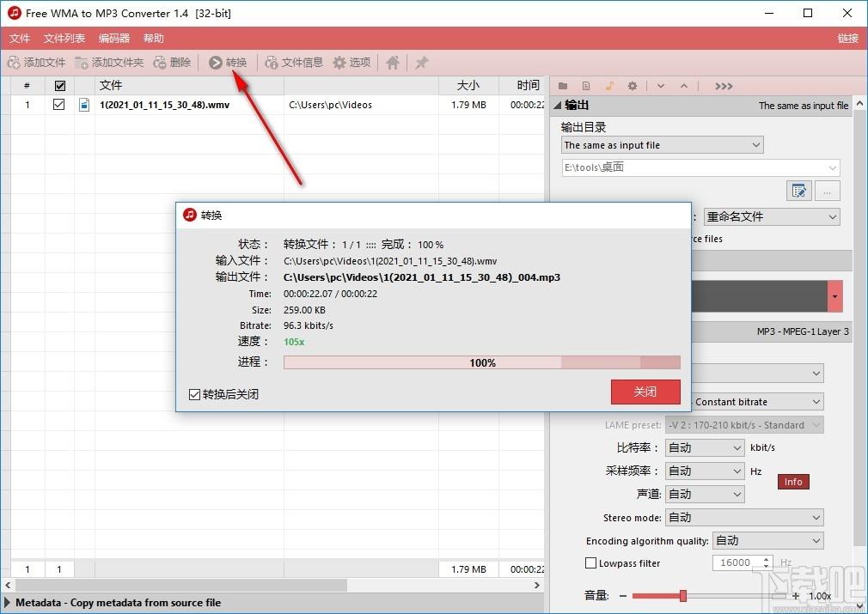Expand the Metadata section at the bottom
The width and height of the screenshot is (868, 614).
pyautogui.click(x=7, y=602)
